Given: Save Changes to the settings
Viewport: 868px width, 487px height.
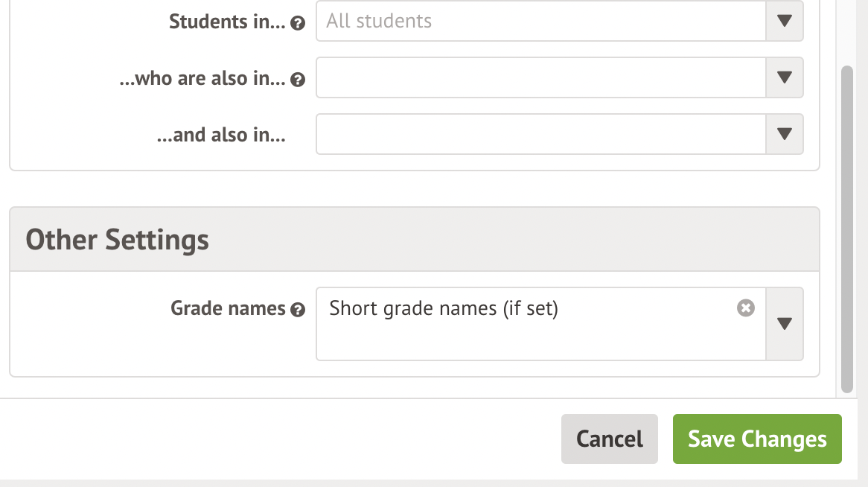Looking at the screenshot, I should point(757,439).
